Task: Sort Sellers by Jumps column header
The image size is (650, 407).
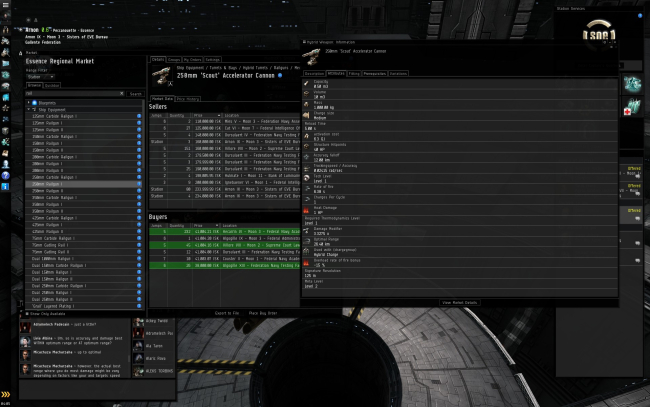Action: click(x=158, y=115)
